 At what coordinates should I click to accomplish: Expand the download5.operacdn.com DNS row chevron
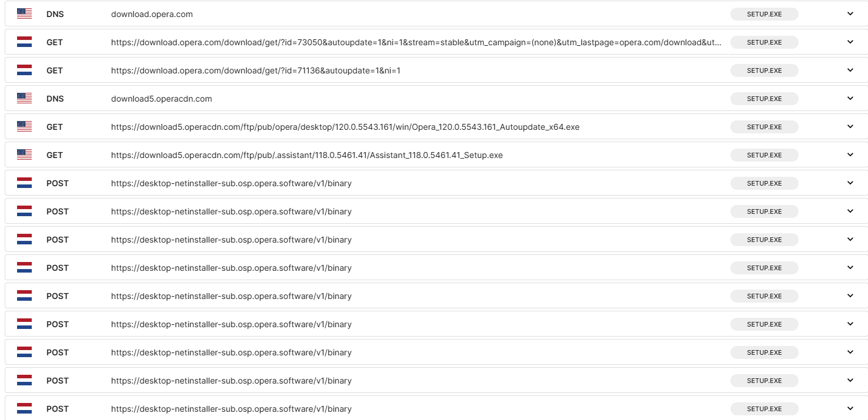coord(850,99)
